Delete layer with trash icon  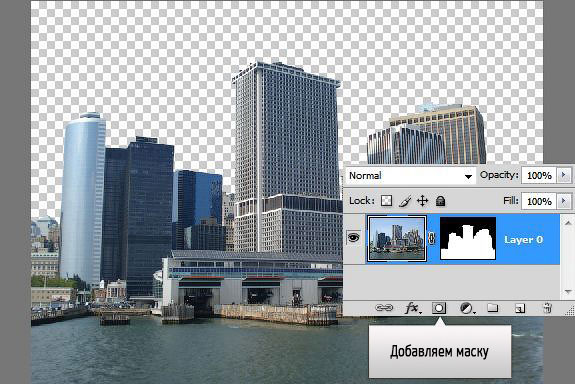point(547,308)
